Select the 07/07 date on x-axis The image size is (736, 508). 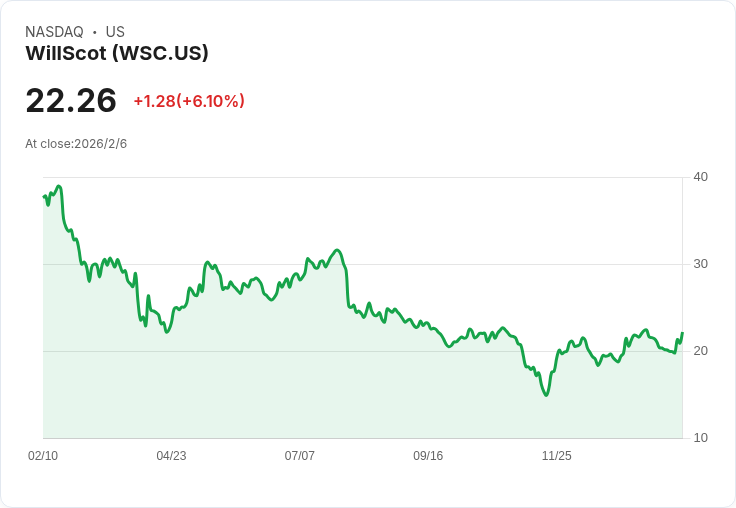[x=299, y=456]
